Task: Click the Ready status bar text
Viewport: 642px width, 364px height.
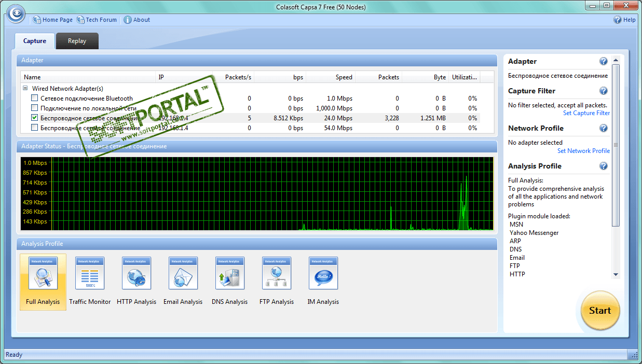Action: (x=14, y=355)
